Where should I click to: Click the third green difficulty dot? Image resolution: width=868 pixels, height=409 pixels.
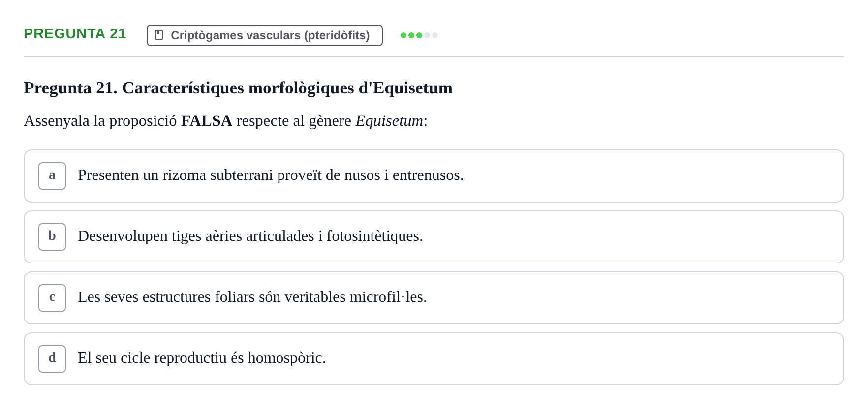coord(419,35)
